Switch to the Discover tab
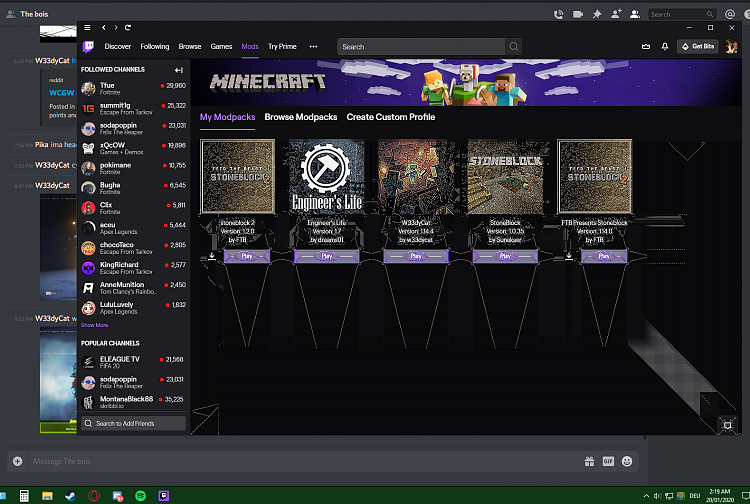This screenshot has width=750, height=504. 118,46
